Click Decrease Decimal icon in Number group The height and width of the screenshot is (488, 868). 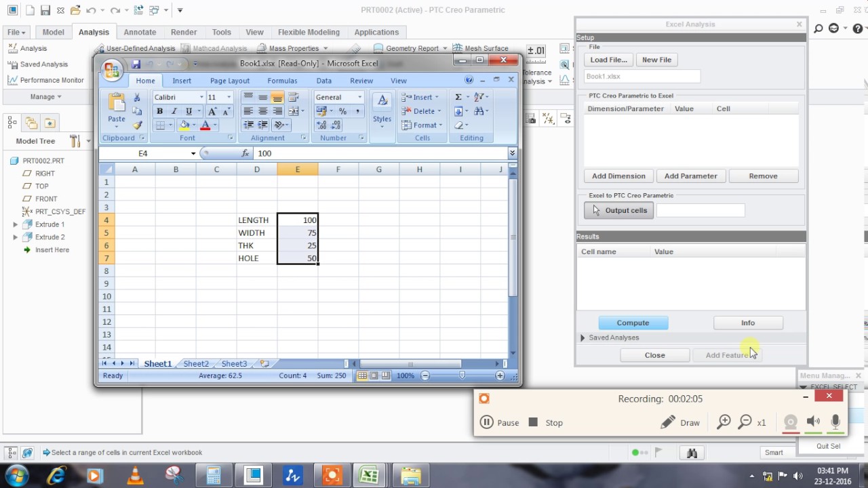coord(335,125)
